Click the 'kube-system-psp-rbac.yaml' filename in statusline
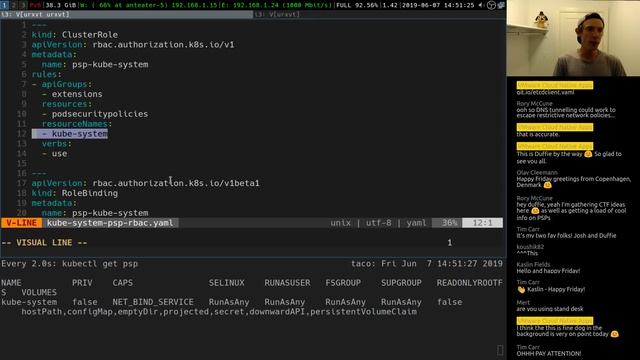 click(x=110, y=223)
